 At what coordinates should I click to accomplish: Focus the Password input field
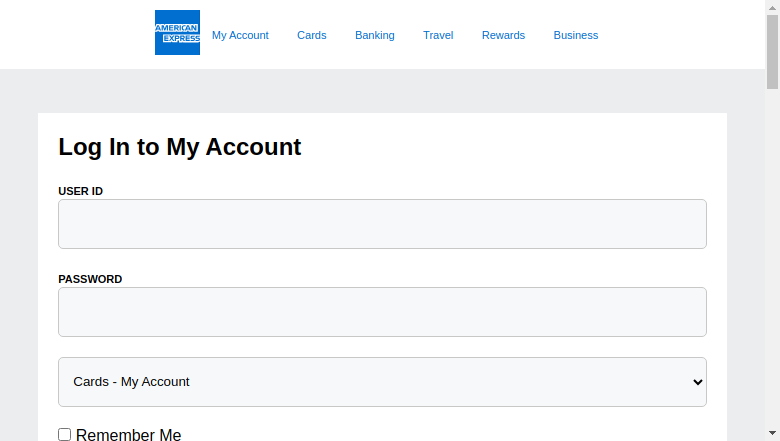pos(382,312)
